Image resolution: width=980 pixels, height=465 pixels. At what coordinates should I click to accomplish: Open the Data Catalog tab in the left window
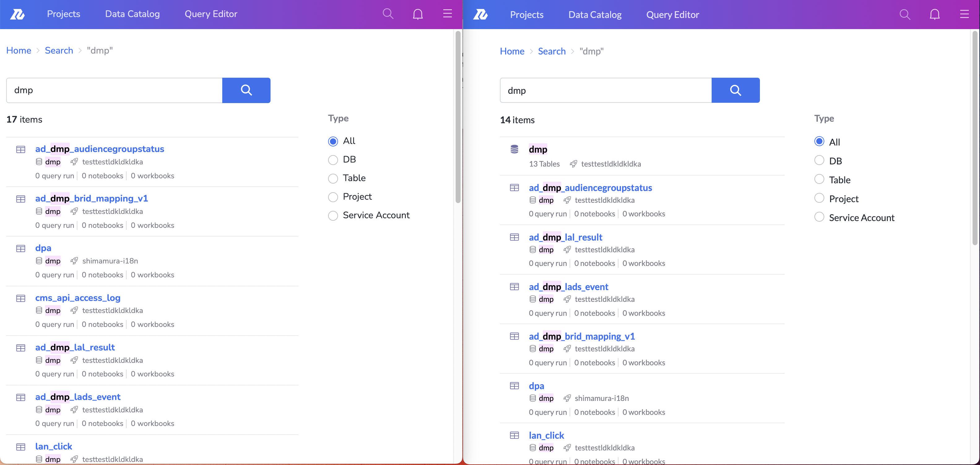click(132, 14)
